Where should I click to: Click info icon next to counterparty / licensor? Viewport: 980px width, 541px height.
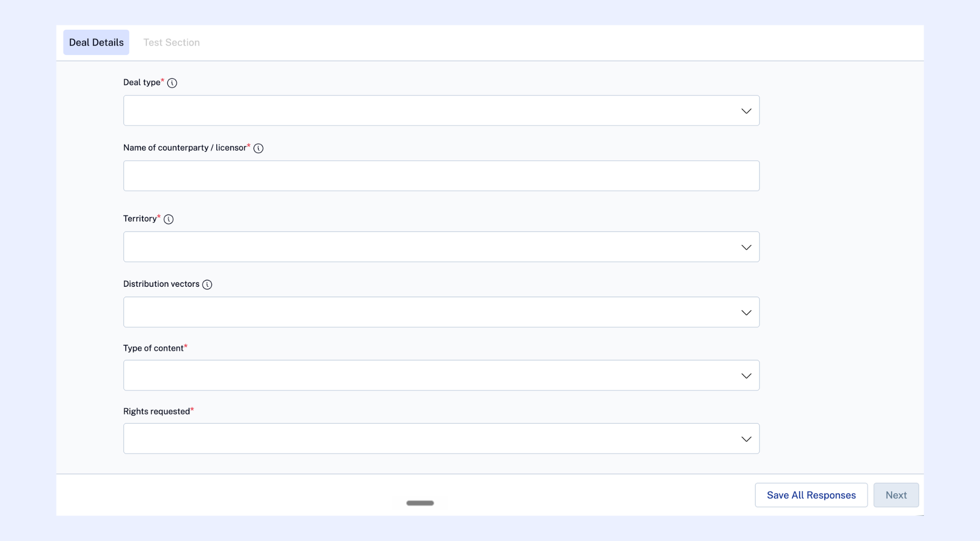click(258, 148)
